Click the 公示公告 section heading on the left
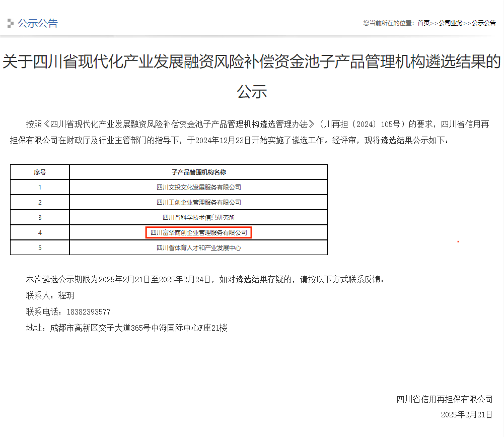This screenshot has width=504, height=437. pos(38,24)
